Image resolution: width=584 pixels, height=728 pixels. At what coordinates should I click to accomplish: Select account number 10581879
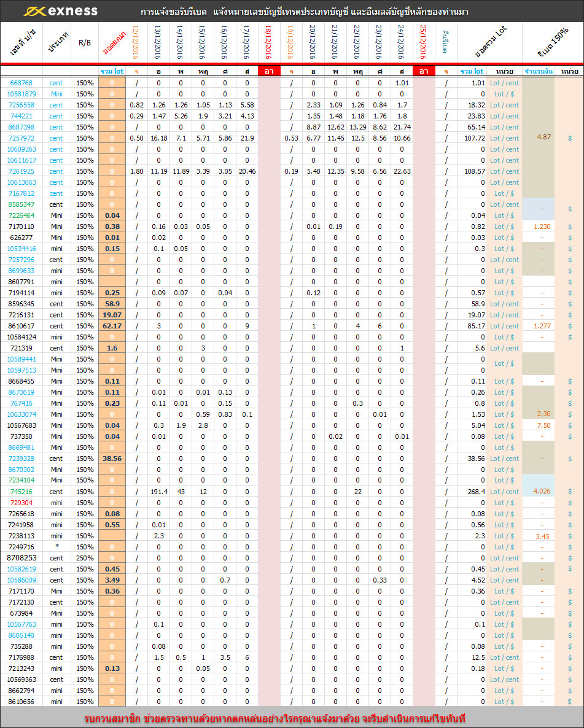[21, 95]
